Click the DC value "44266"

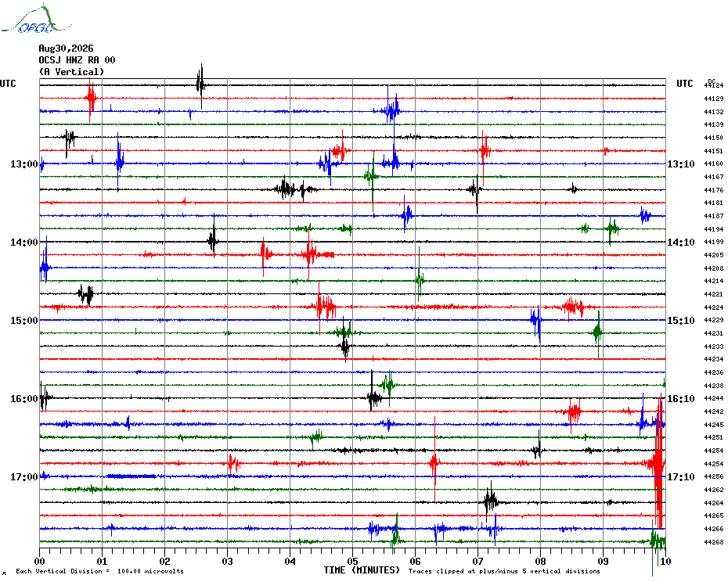714,529
